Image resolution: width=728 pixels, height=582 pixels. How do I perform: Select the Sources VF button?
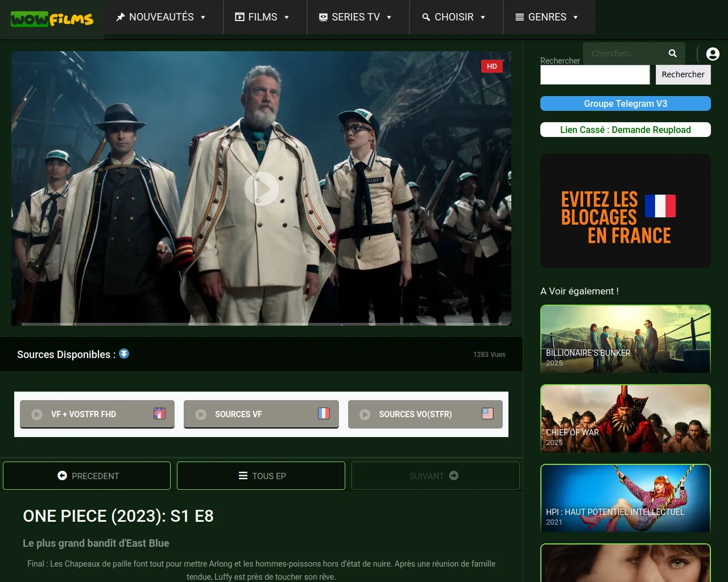tap(261, 414)
